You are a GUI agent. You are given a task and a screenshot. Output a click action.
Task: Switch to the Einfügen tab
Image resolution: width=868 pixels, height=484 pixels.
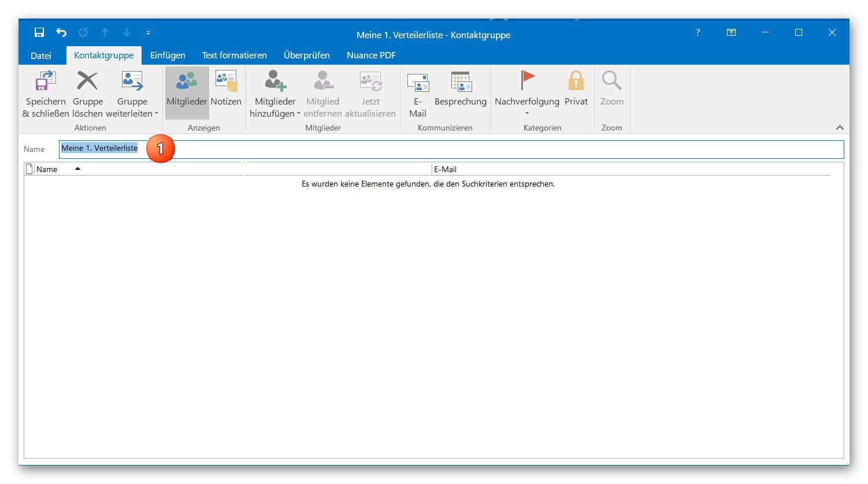point(168,55)
